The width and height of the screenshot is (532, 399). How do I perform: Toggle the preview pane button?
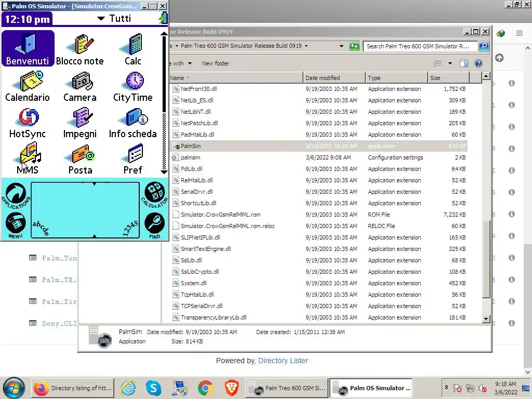click(x=464, y=63)
